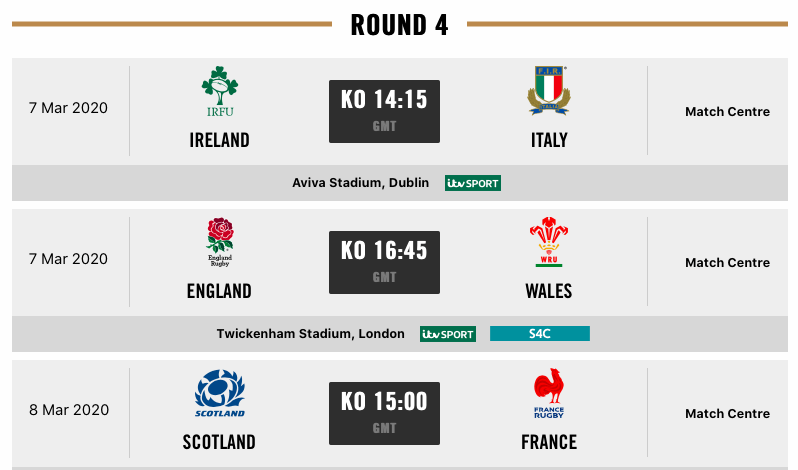Click the KO 14:15 kickoff box
This screenshot has width=798, height=470.
click(x=384, y=111)
